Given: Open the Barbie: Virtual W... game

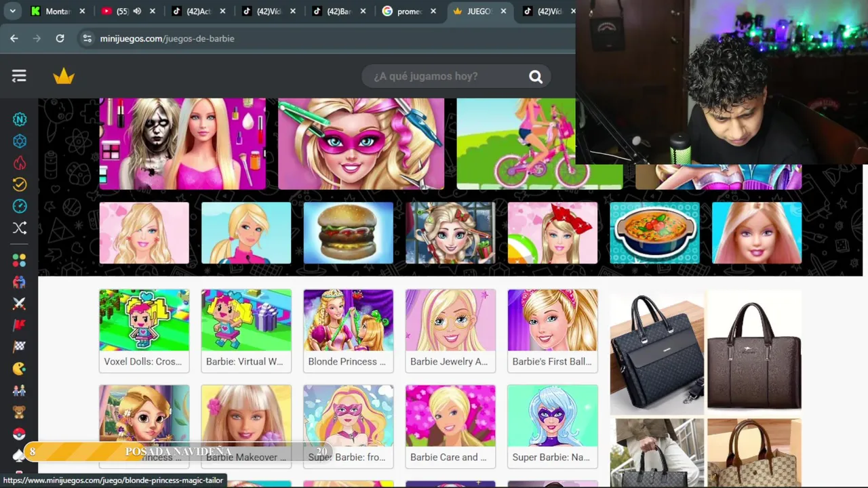Looking at the screenshot, I should click(246, 331).
